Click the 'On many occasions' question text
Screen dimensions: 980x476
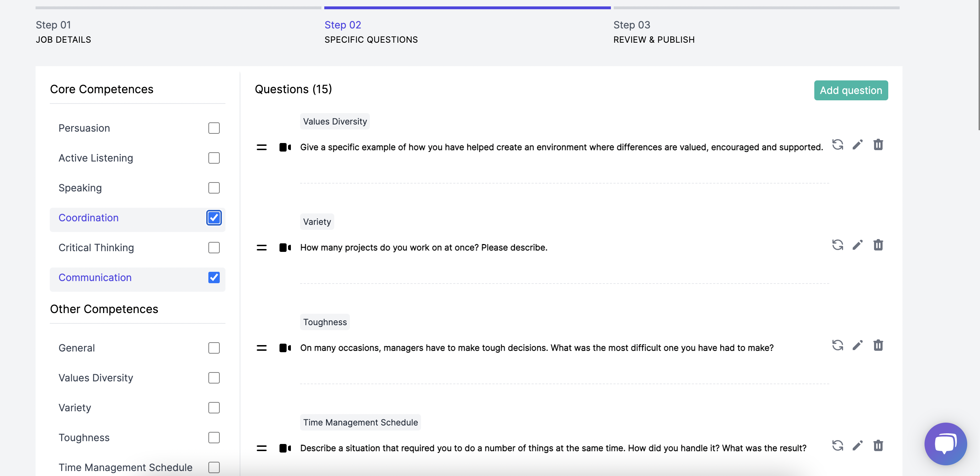[x=537, y=348]
